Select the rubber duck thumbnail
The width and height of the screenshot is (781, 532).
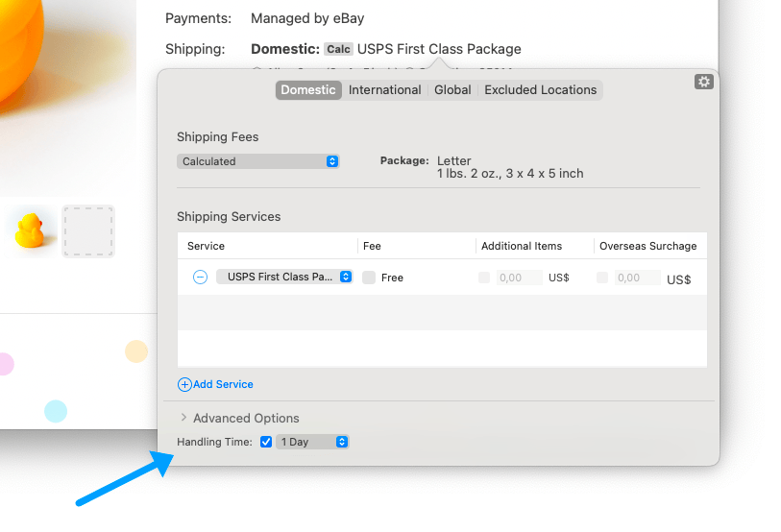pyautogui.click(x=31, y=231)
